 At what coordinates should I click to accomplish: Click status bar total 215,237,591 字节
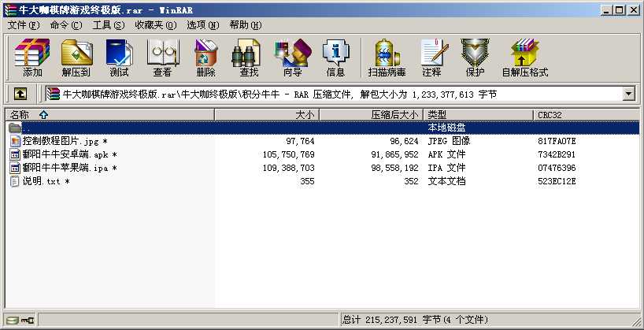click(392, 320)
